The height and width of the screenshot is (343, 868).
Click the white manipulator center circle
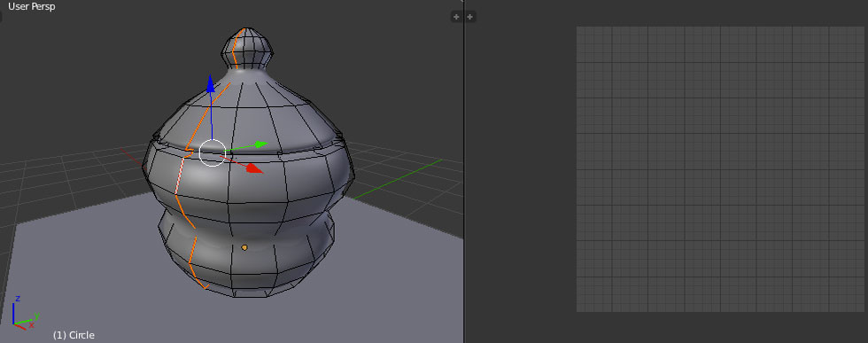tap(212, 152)
